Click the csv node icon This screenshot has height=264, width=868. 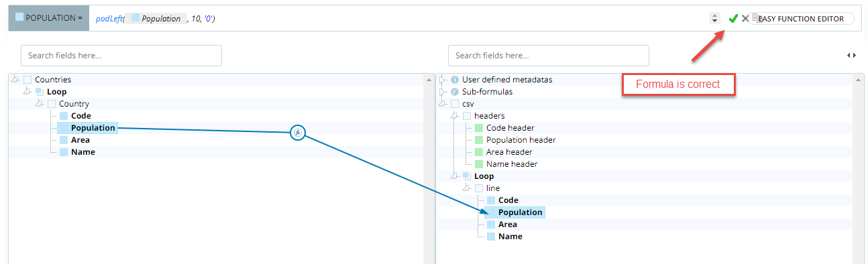coord(455,104)
